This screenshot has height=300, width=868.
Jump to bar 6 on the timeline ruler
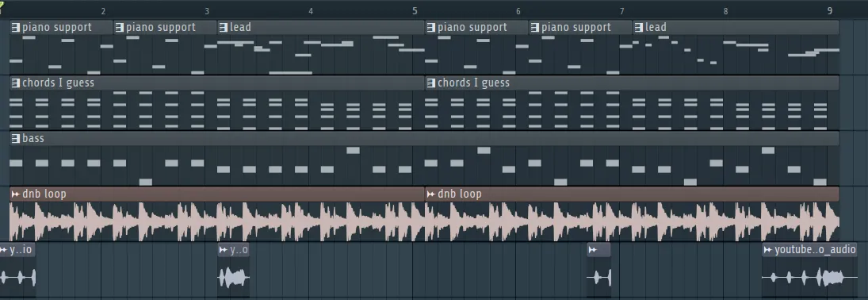pyautogui.click(x=518, y=11)
